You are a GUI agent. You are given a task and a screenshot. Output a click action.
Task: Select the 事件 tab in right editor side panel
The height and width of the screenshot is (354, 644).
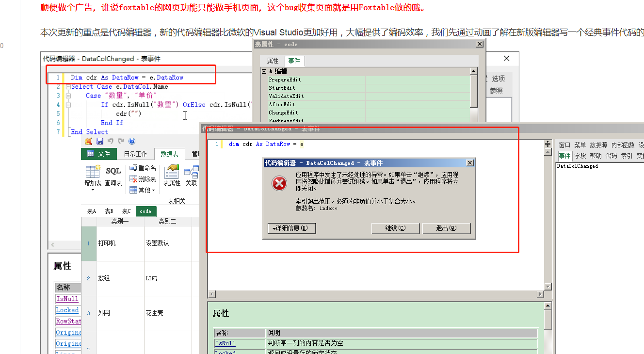pos(564,156)
